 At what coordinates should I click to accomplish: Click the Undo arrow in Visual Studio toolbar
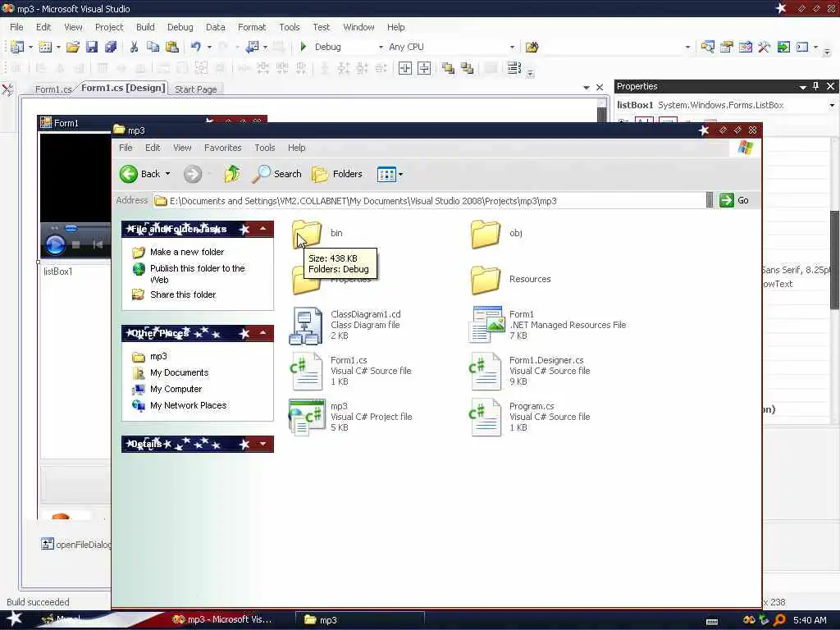point(196,47)
